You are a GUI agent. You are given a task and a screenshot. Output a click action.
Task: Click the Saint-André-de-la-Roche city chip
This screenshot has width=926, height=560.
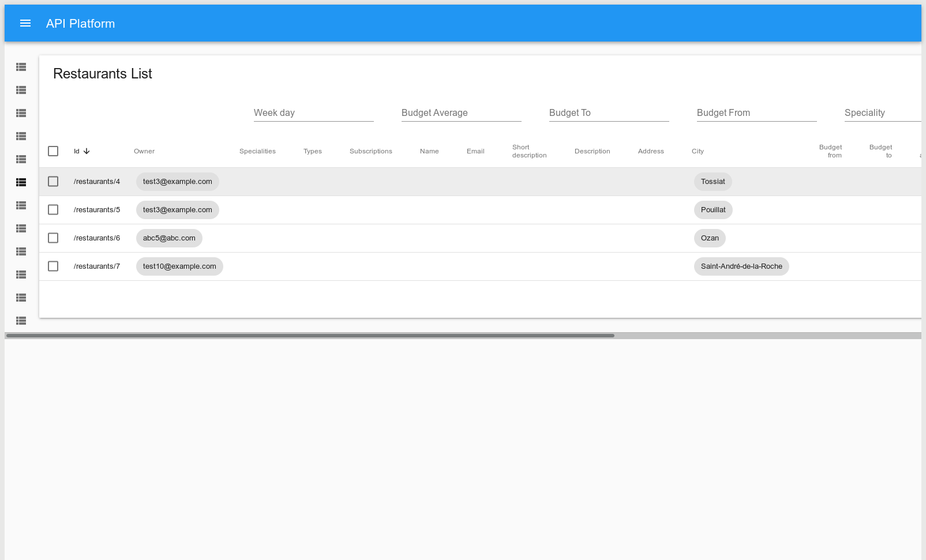[741, 266]
